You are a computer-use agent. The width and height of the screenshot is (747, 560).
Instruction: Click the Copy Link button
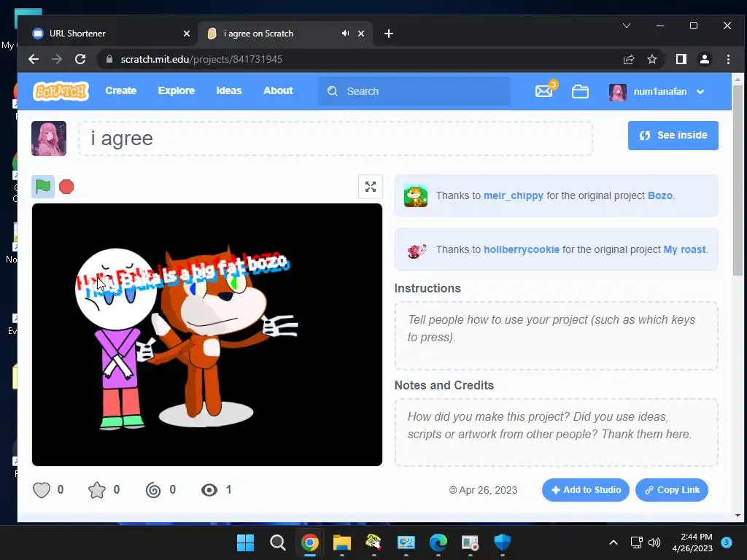[x=672, y=490]
